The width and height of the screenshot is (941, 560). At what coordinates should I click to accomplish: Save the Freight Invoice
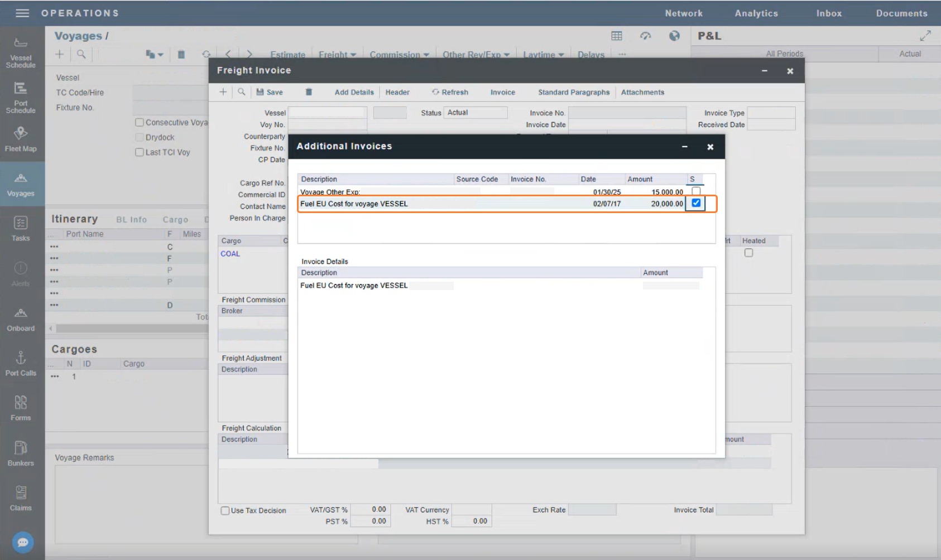click(x=270, y=92)
